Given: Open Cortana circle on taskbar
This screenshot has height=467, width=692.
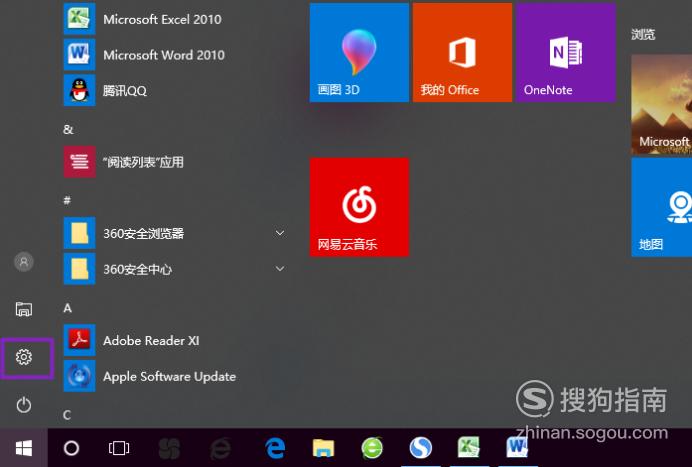Looking at the screenshot, I should [x=71, y=448].
